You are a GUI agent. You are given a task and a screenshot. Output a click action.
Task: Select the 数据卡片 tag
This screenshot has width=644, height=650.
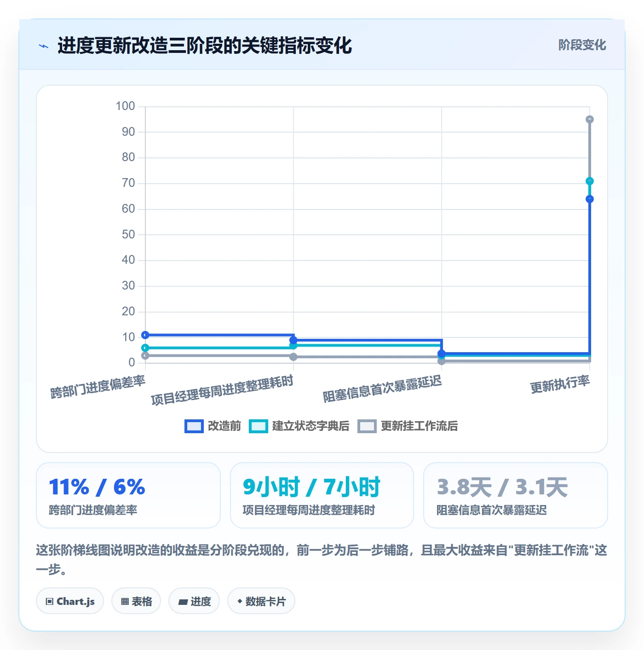click(x=261, y=601)
